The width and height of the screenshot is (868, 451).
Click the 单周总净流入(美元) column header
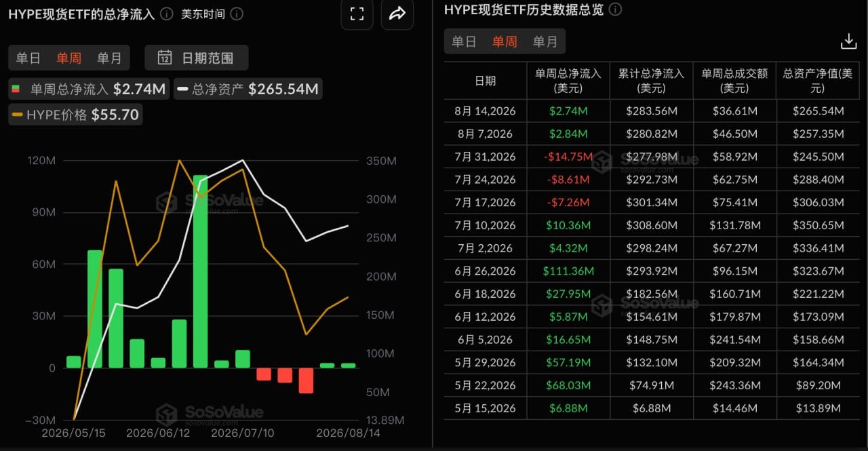tap(568, 81)
